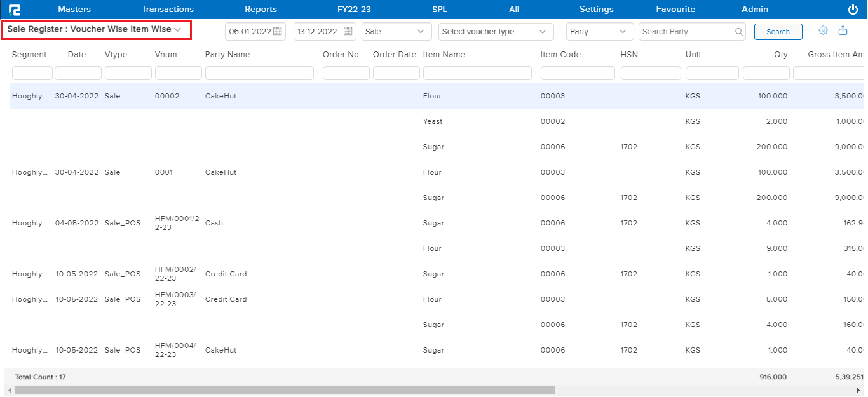Open the from-date calendar picker icon
Viewport: 868px width, 397px height.
pos(278,32)
